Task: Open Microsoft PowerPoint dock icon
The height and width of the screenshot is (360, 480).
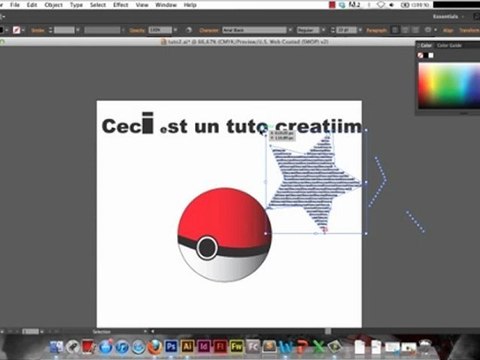Action: click(302, 347)
